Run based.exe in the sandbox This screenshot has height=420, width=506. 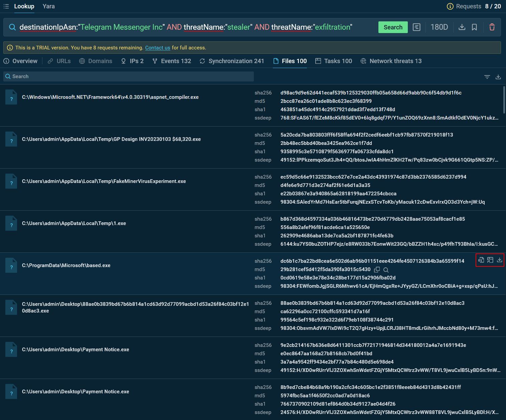[x=490, y=260]
